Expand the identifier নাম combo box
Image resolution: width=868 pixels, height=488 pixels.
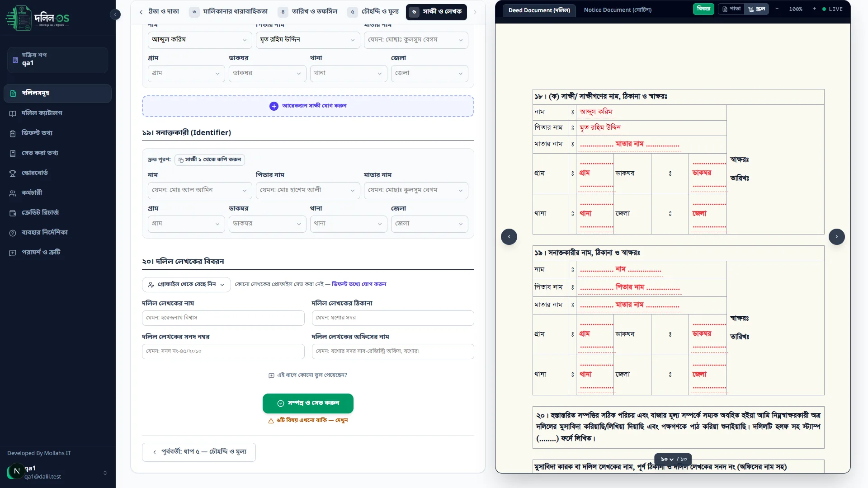(200, 190)
